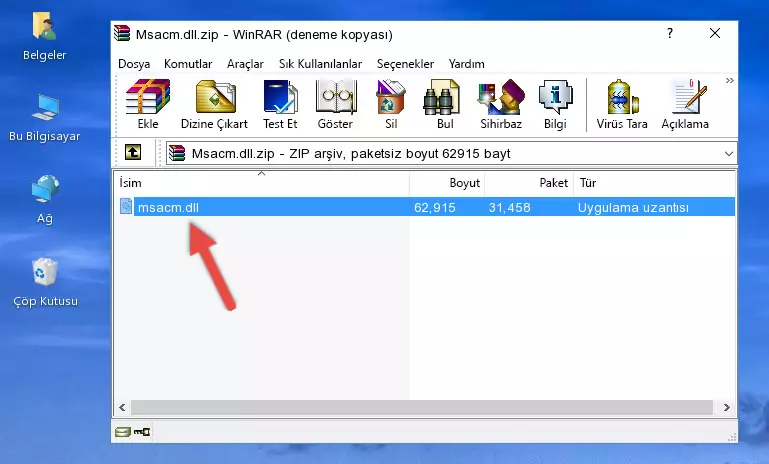Extract files using Dizine Çıkart icon

coord(214,104)
